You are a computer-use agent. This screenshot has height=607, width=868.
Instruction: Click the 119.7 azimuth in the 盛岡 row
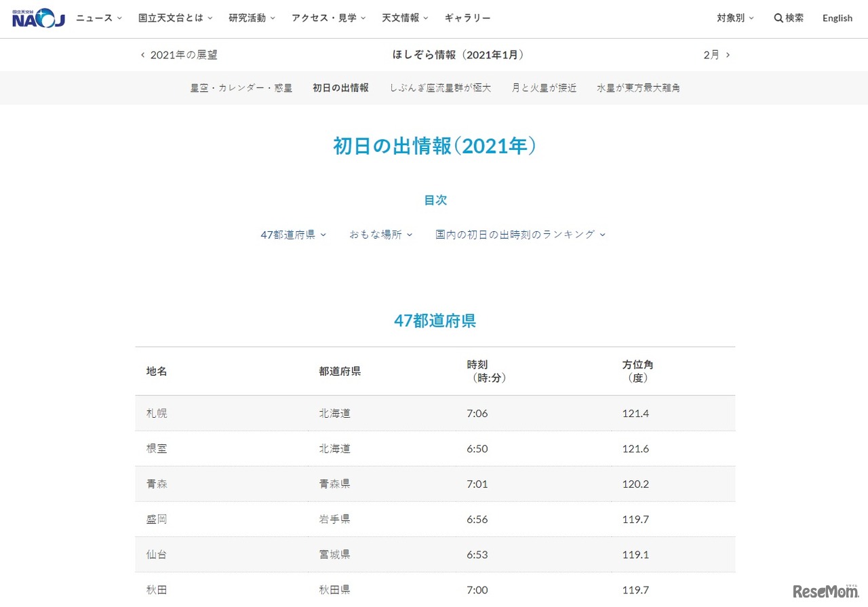636,520
